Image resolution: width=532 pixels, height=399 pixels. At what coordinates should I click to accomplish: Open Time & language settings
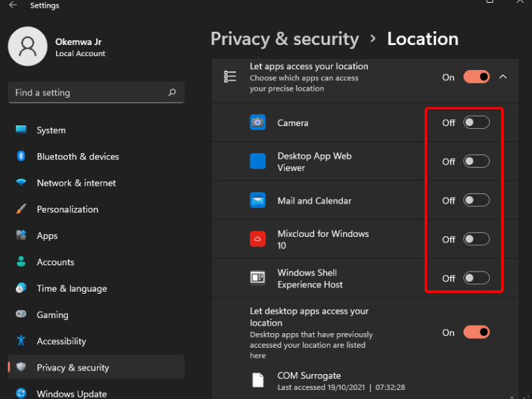(x=96, y=288)
